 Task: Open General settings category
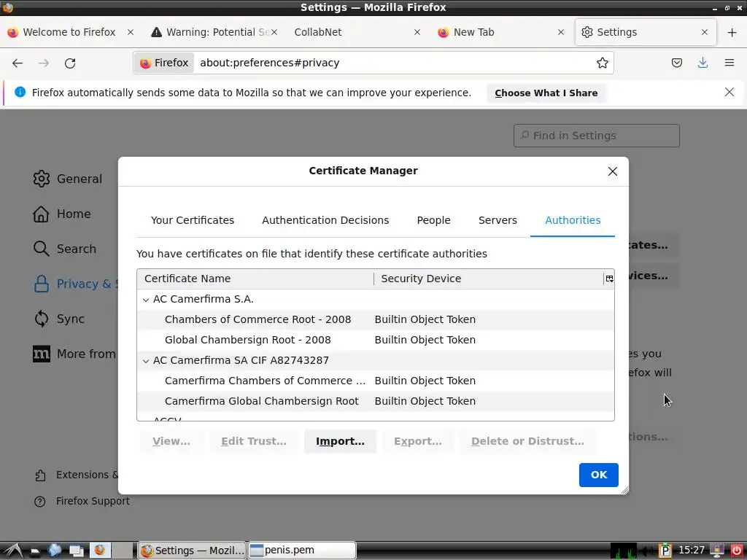68,179
